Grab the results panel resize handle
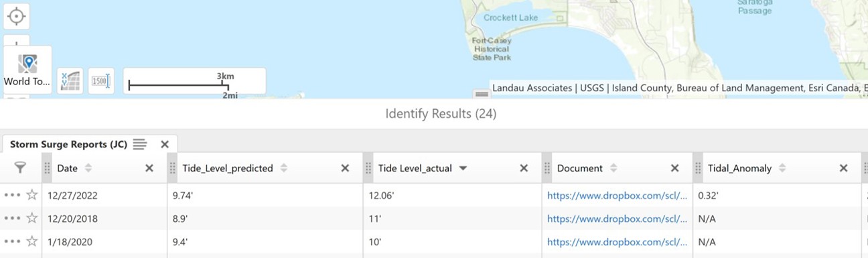Screen dimensions: 868x258 481,94
